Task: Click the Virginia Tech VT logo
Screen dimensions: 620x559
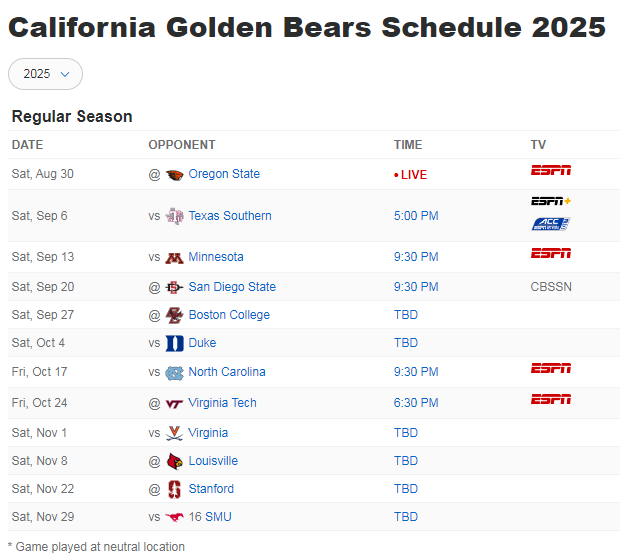Action: (174, 404)
